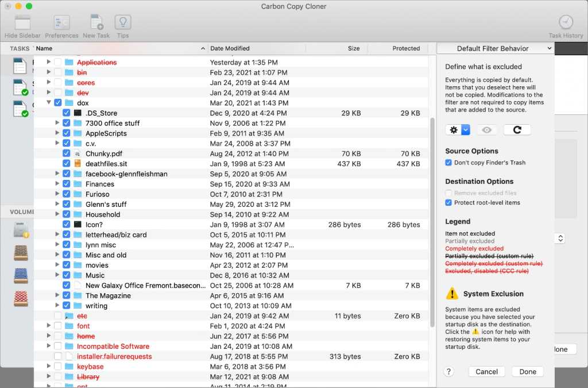Click the System Exclusion warning triangle icon

(452, 293)
